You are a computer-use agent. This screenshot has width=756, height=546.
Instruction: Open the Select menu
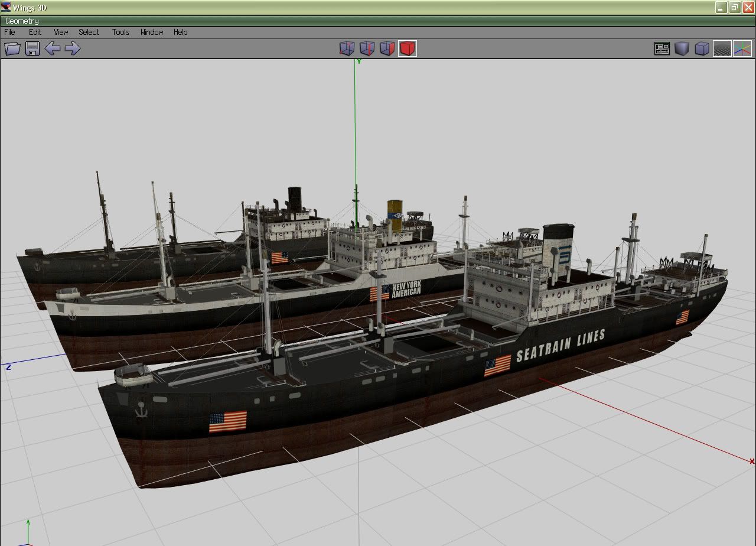pos(89,32)
